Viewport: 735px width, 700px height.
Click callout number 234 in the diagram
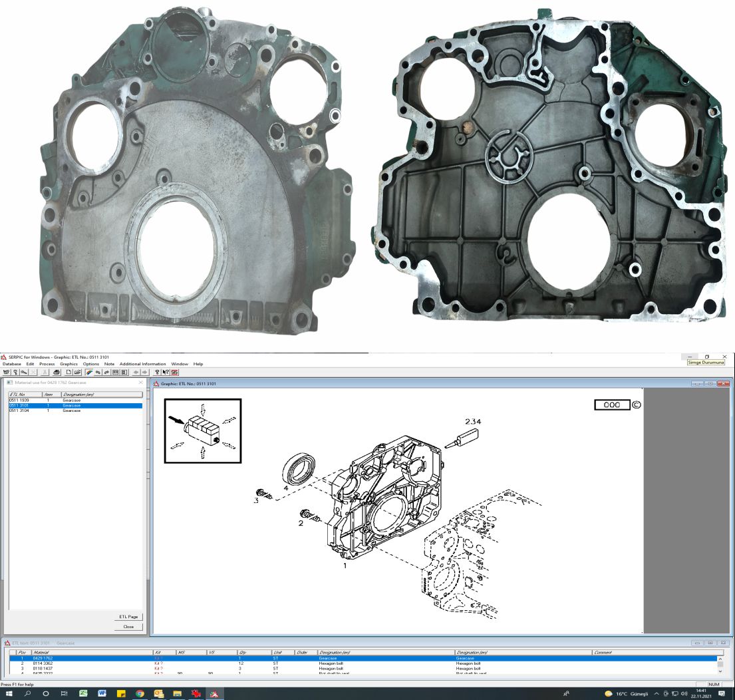click(x=473, y=421)
